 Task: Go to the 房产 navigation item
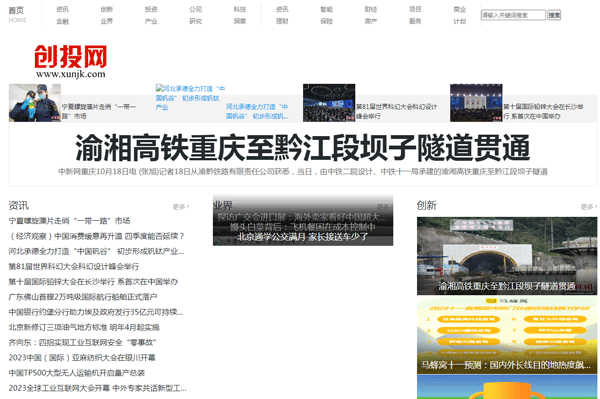click(x=371, y=21)
